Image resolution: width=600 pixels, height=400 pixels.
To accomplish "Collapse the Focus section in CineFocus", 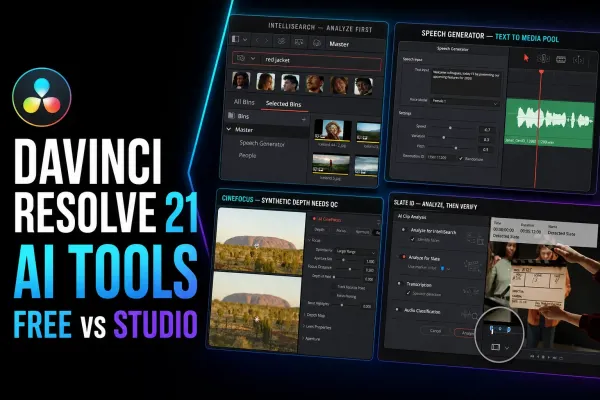I will pyautogui.click(x=309, y=240).
